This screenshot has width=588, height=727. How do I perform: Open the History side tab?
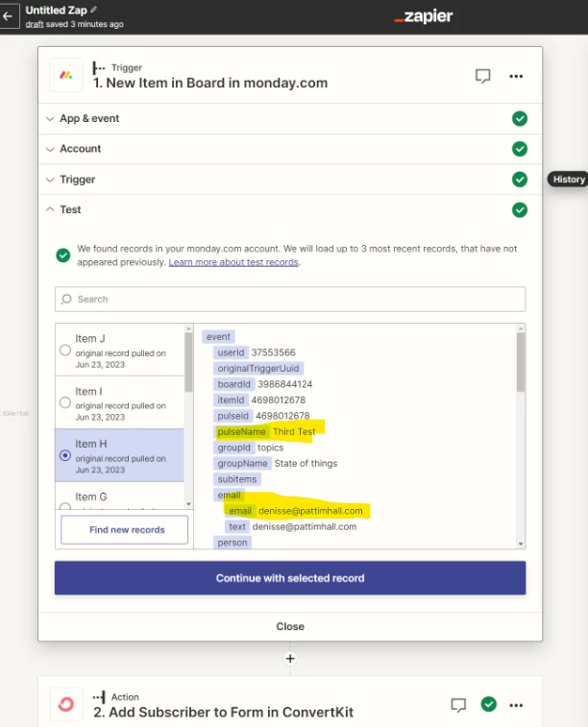pyautogui.click(x=568, y=179)
